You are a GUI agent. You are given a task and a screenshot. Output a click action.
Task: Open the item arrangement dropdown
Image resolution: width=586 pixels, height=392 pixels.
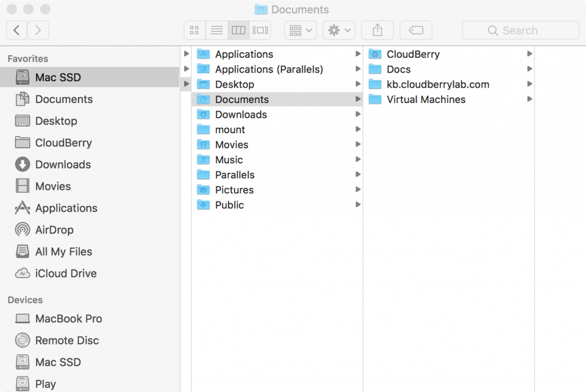point(300,30)
